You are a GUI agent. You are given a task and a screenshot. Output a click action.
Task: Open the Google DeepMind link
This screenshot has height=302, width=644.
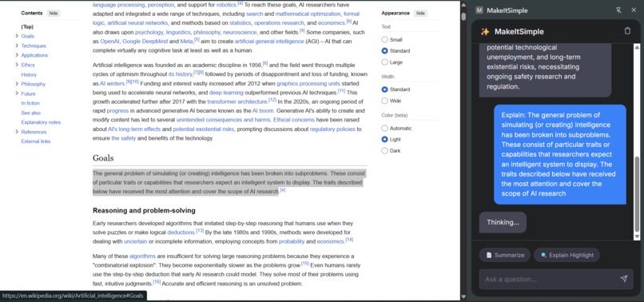pyautogui.click(x=145, y=42)
